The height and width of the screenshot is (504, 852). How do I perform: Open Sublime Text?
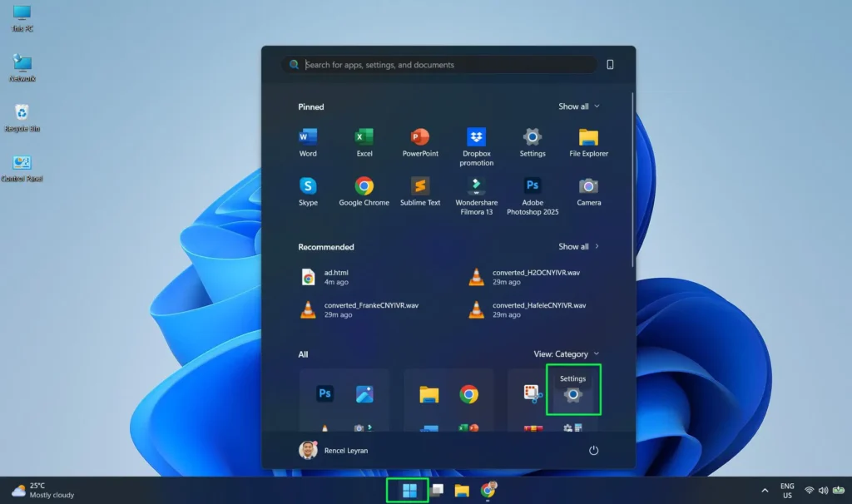[420, 188]
